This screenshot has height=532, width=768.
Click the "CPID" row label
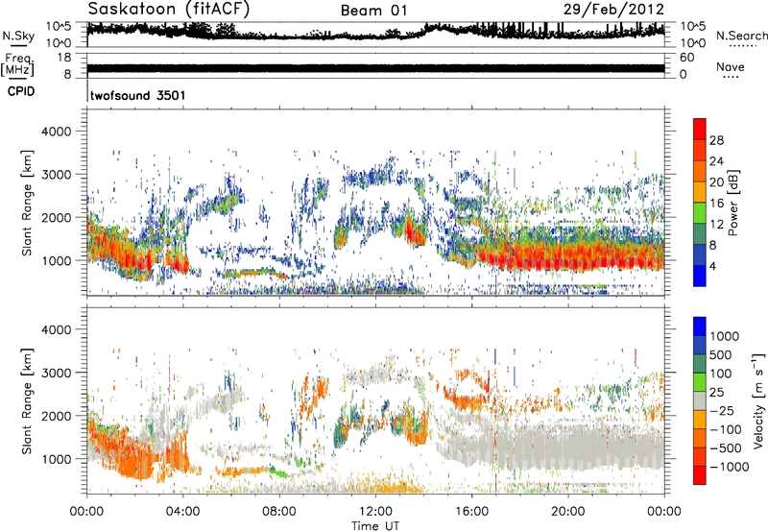pos(21,91)
